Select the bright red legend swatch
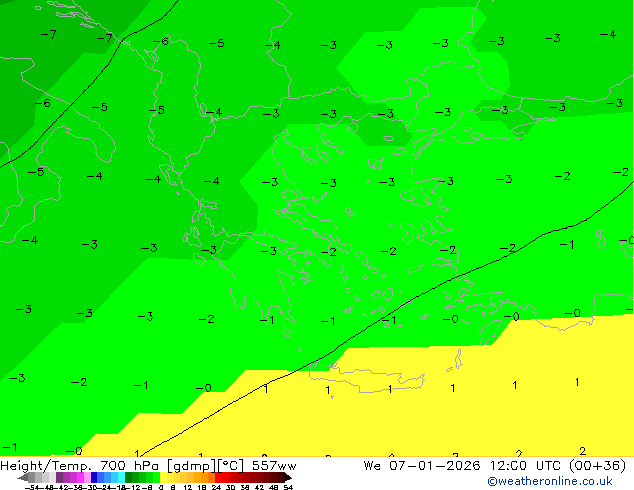The height and width of the screenshot is (490, 634). [218, 477]
